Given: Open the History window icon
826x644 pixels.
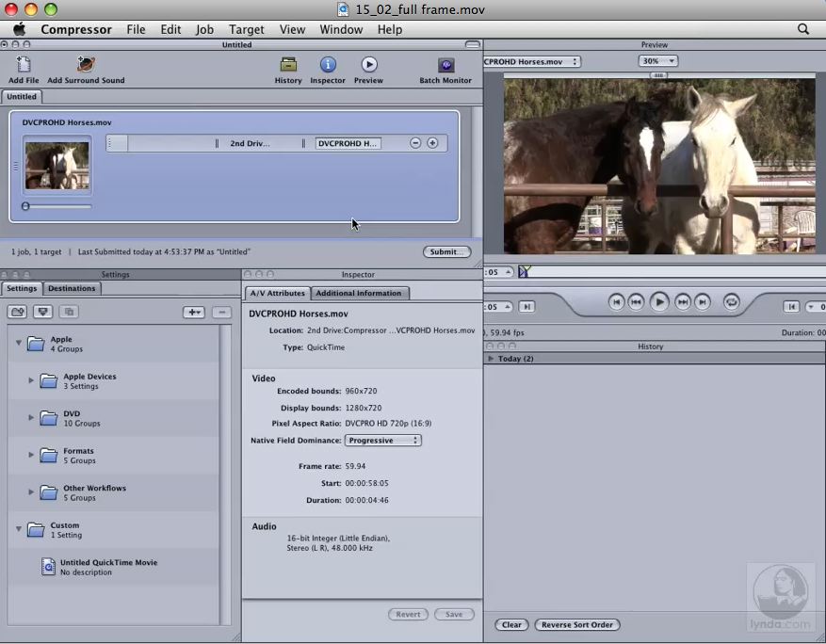Looking at the screenshot, I should point(288,65).
